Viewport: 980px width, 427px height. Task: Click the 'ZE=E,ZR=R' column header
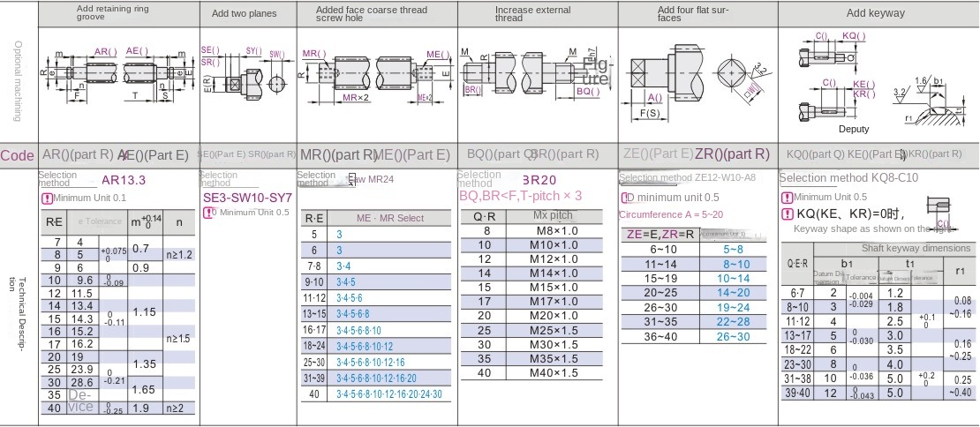660,235
